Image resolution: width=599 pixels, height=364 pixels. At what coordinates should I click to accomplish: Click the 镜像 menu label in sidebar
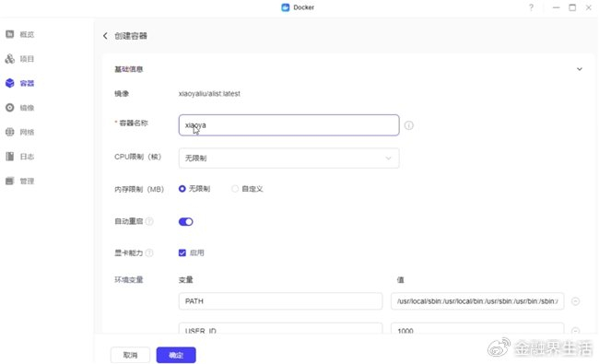(x=27, y=108)
